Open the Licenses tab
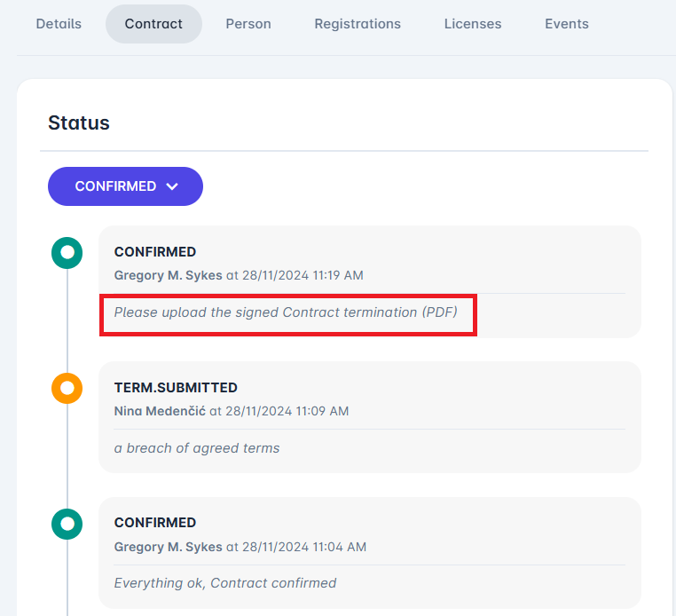The width and height of the screenshot is (676, 616). click(473, 24)
